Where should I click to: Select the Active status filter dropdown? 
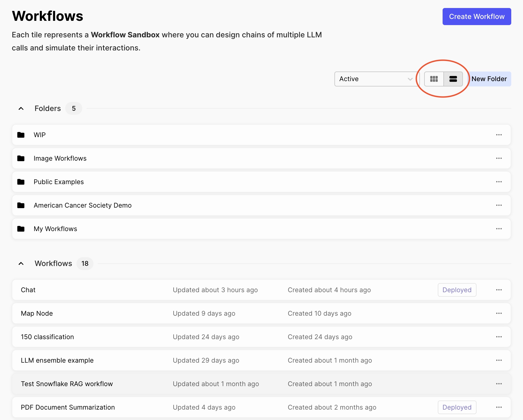(x=374, y=79)
